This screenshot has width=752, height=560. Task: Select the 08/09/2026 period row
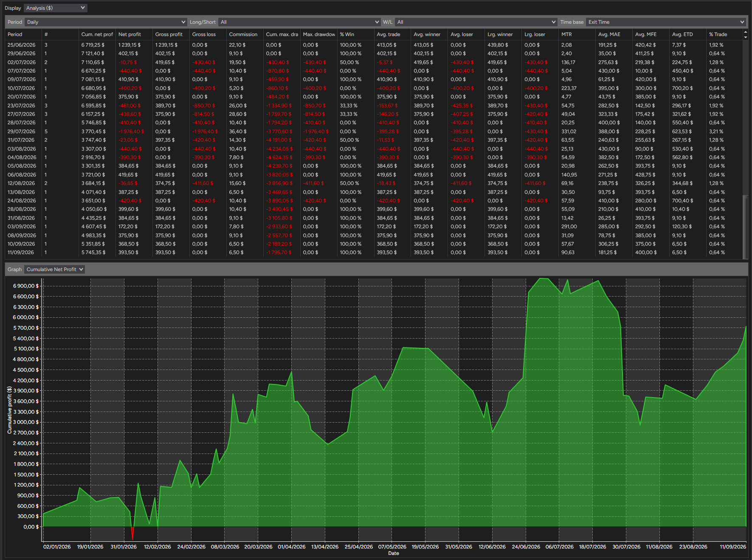point(374,235)
